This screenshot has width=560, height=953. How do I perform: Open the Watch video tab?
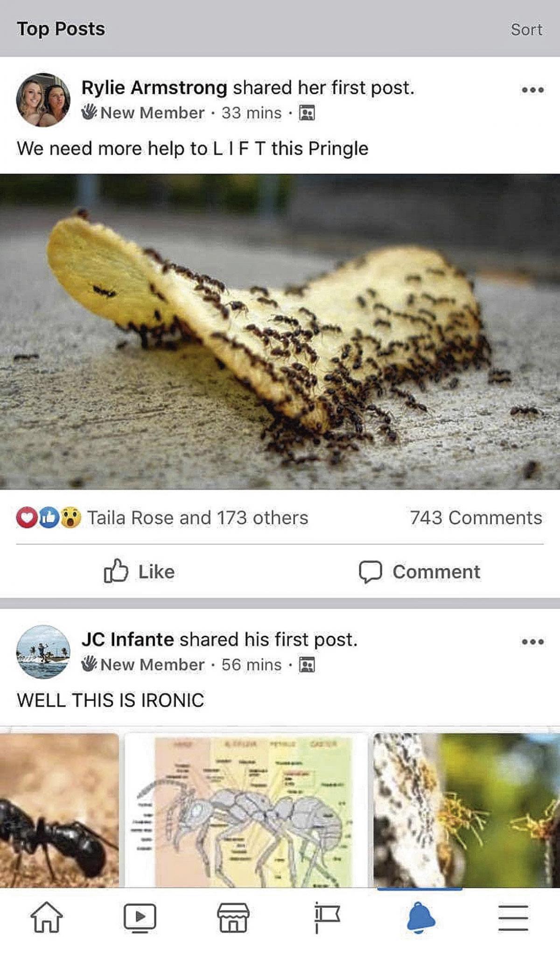[x=140, y=917]
